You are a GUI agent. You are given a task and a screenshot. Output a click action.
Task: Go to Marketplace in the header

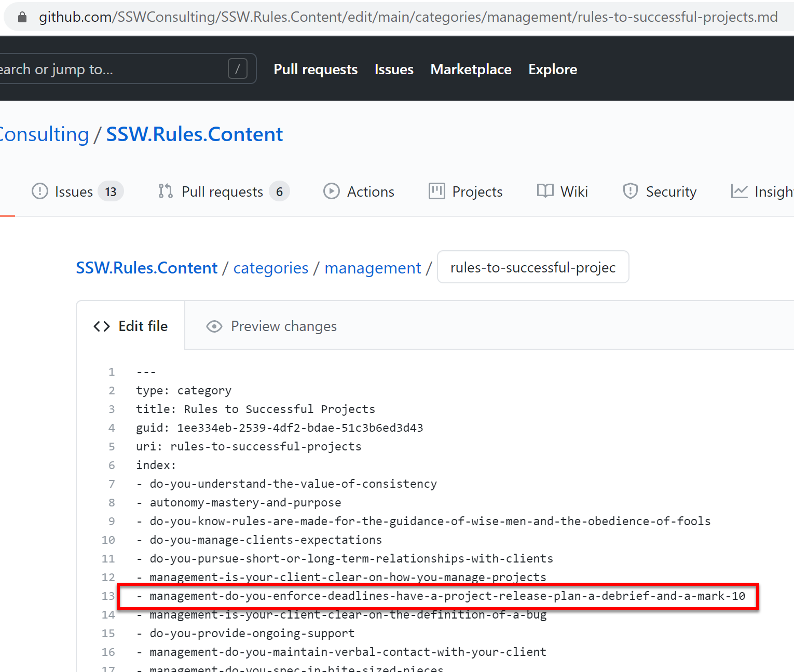[x=471, y=70]
